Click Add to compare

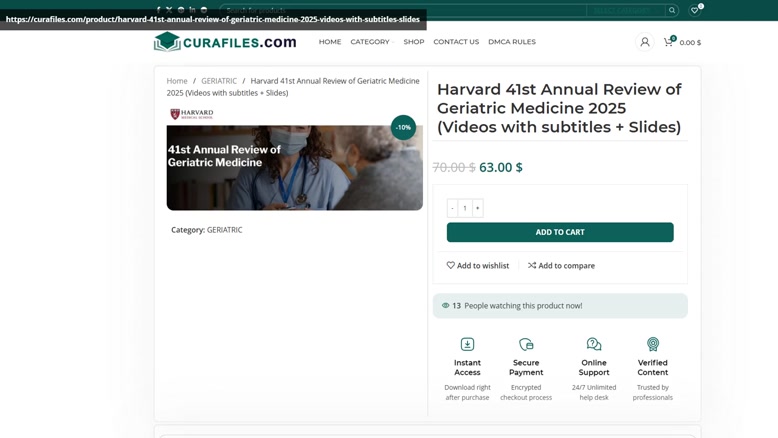[x=561, y=265]
